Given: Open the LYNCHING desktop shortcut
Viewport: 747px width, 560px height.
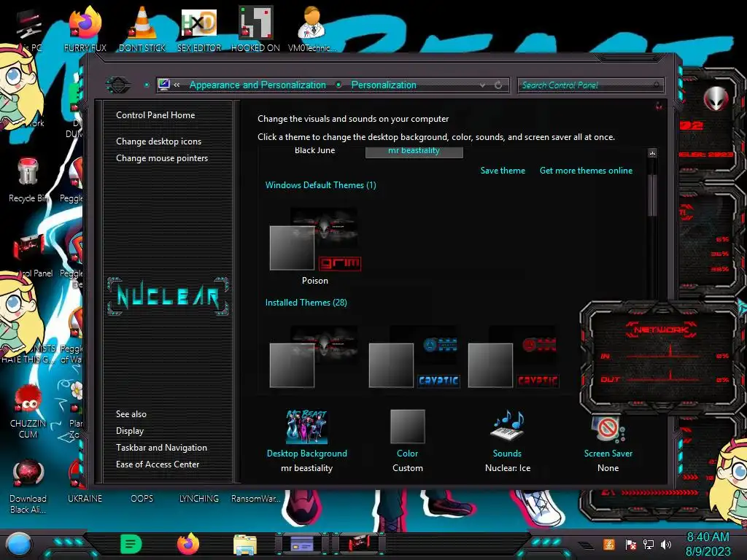Looking at the screenshot, I should tap(199, 498).
